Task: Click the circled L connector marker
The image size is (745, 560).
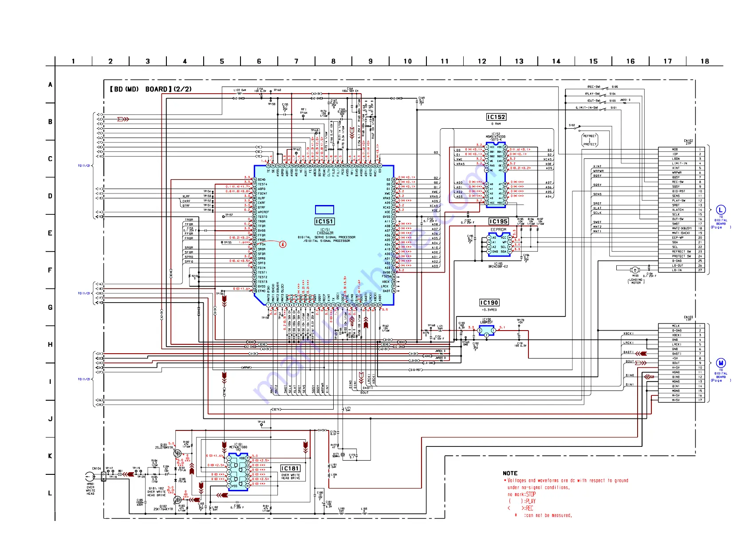Action: [721, 210]
